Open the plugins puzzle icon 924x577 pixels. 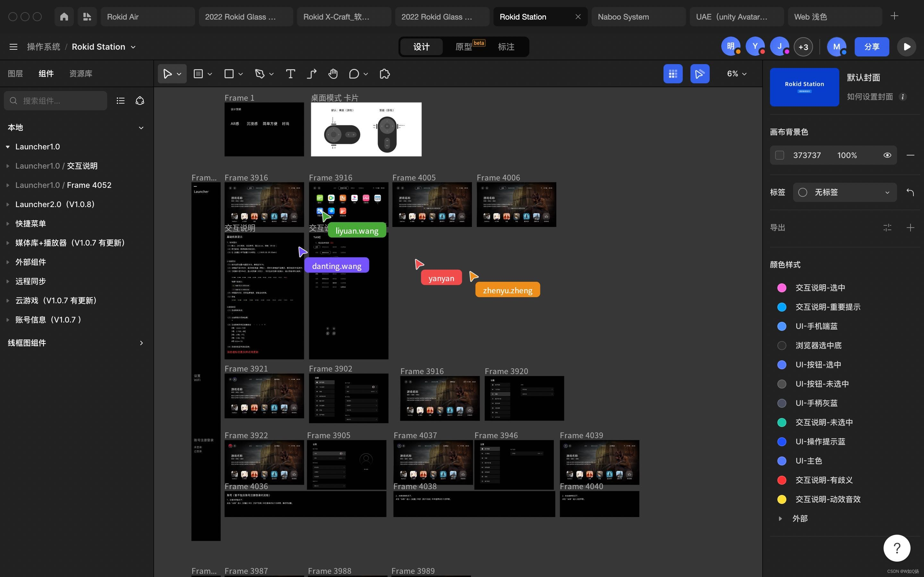click(x=384, y=74)
